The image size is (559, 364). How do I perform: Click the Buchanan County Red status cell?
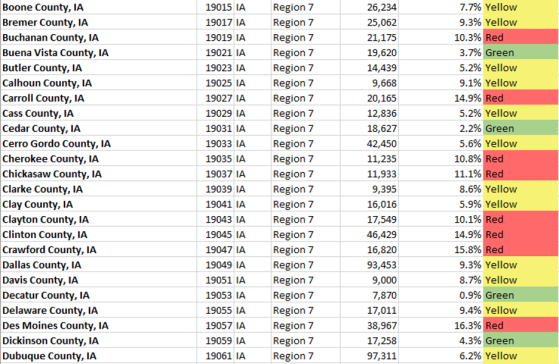pos(521,37)
